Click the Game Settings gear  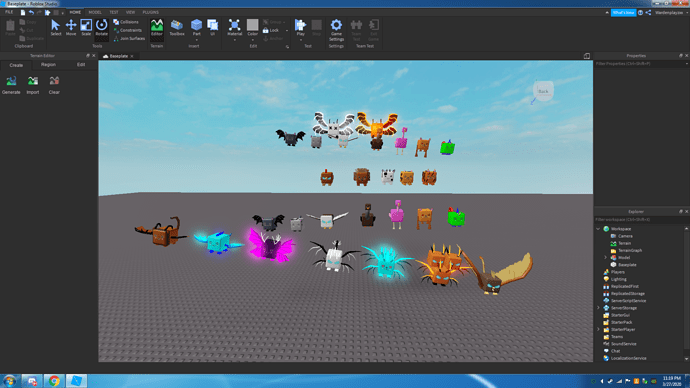click(336, 30)
